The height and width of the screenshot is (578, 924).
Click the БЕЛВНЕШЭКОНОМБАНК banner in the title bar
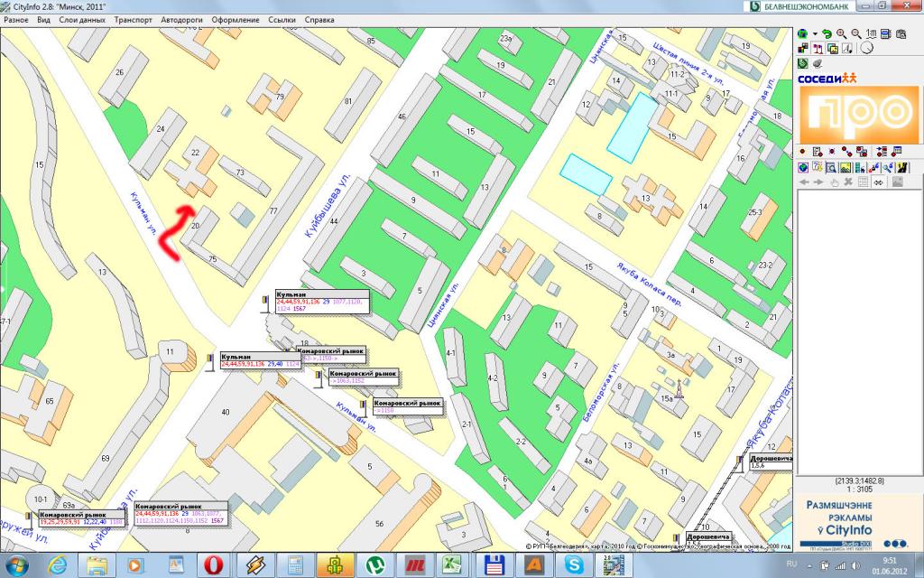(x=800, y=6)
